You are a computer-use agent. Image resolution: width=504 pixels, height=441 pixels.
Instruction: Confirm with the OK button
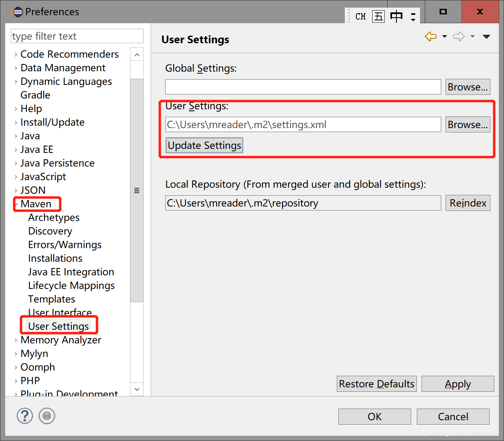click(375, 417)
